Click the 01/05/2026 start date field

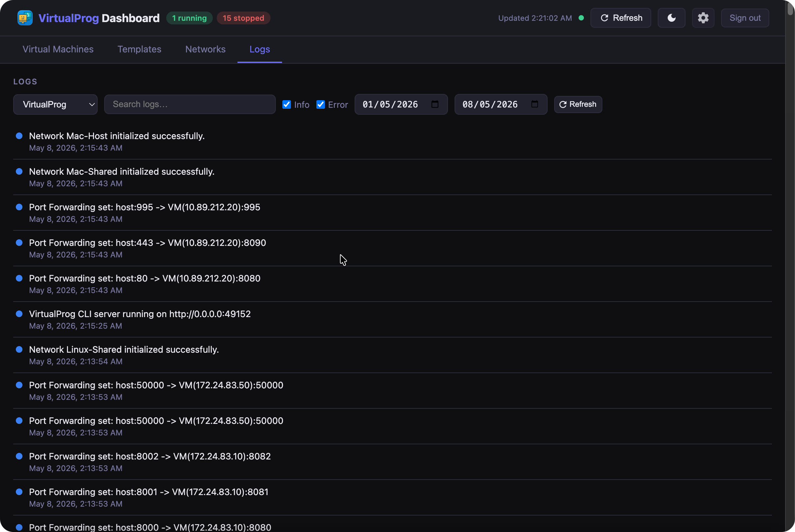tap(401, 104)
